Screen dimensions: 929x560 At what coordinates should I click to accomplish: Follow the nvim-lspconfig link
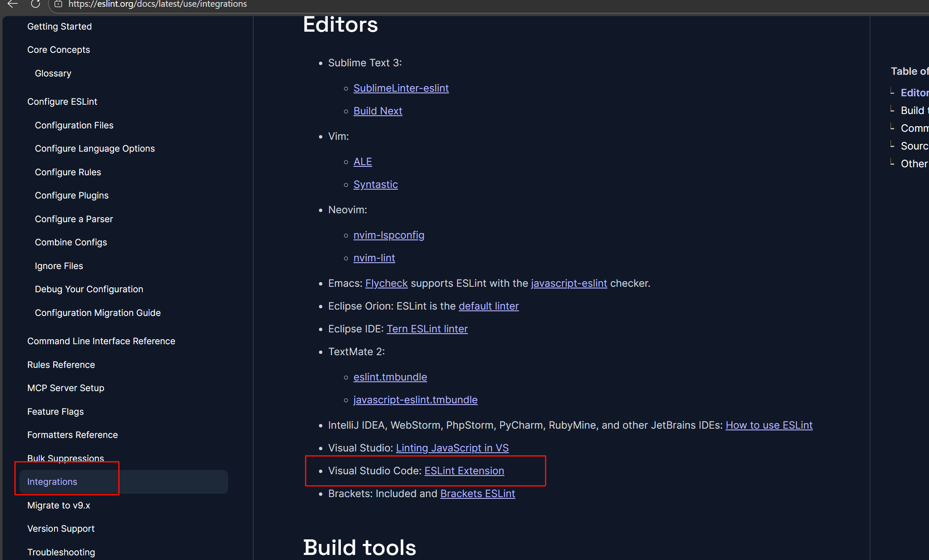pyautogui.click(x=389, y=235)
